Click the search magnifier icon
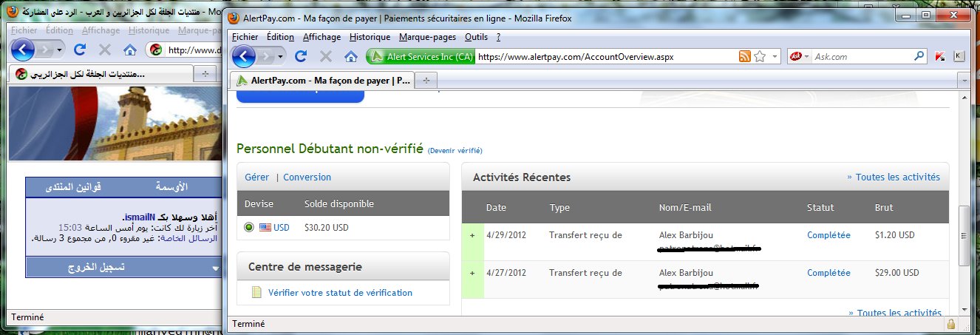The height and width of the screenshot is (335, 980). point(919,56)
